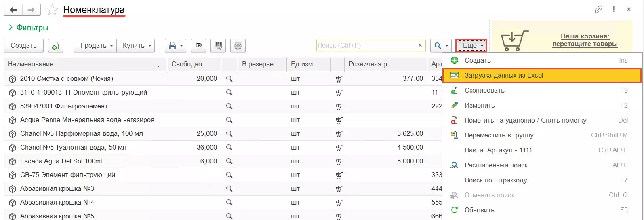Click the link icon at top right
This screenshot has width=644, height=220.
point(598,9)
